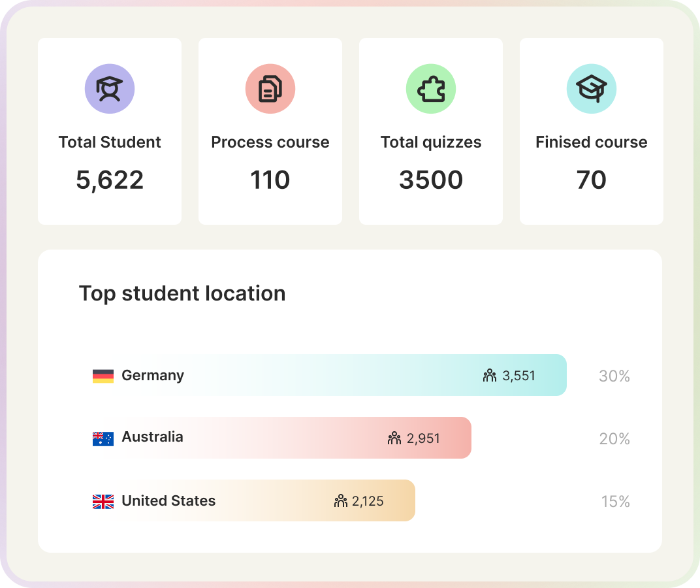The image size is (700, 588).
Task: Select the United States orange progress bar
Action: click(261, 500)
